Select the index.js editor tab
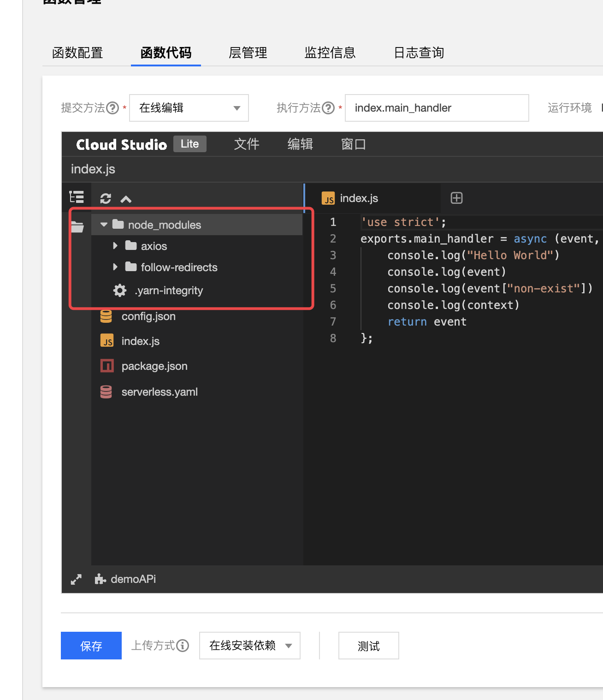Viewport: 603px width, 700px height. point(372,198)
